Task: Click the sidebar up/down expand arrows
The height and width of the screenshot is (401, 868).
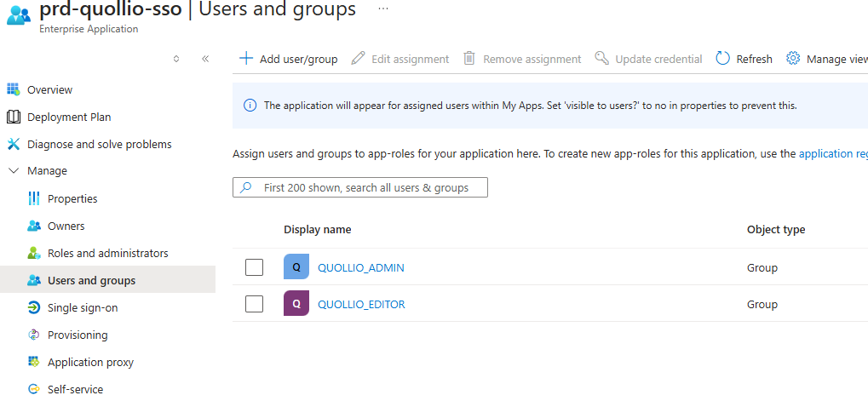Action: point(176,59)
